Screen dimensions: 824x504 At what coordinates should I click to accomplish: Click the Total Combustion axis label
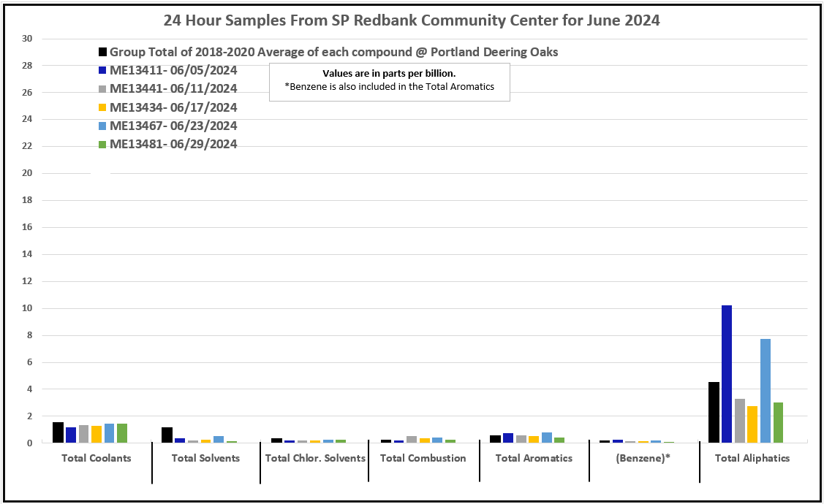(x=423, y=458)
